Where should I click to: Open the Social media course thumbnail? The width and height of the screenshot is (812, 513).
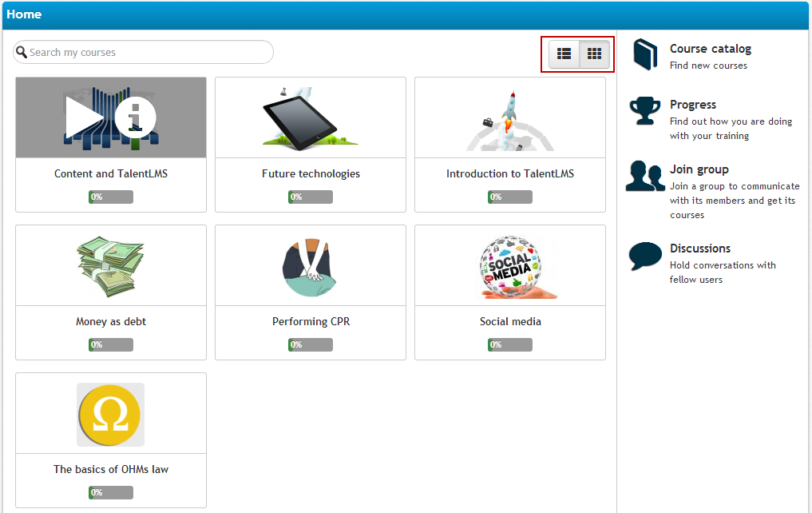click(x=510, y=265)
